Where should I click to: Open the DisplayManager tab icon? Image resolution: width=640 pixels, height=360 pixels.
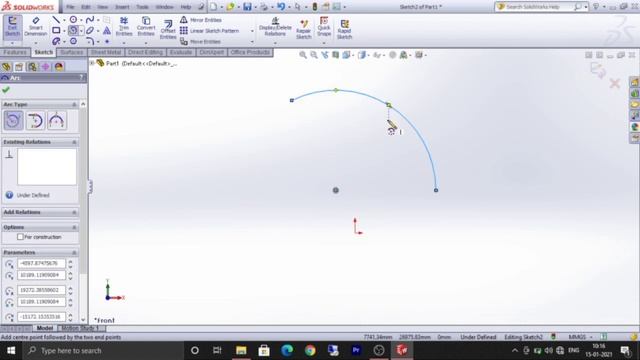pyautogui.click(x=59, y=67)
